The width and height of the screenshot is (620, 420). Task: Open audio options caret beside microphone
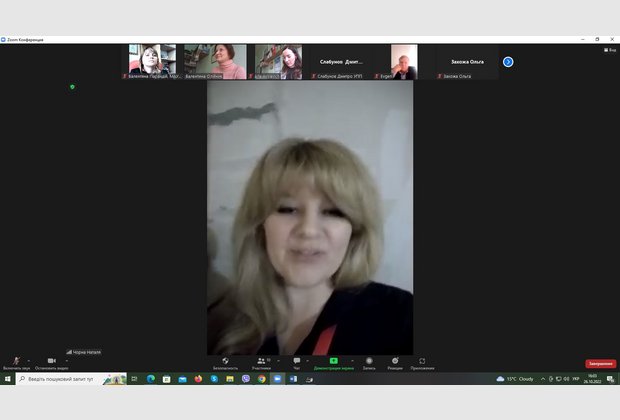pyautogui.click(x=29, y=361)
